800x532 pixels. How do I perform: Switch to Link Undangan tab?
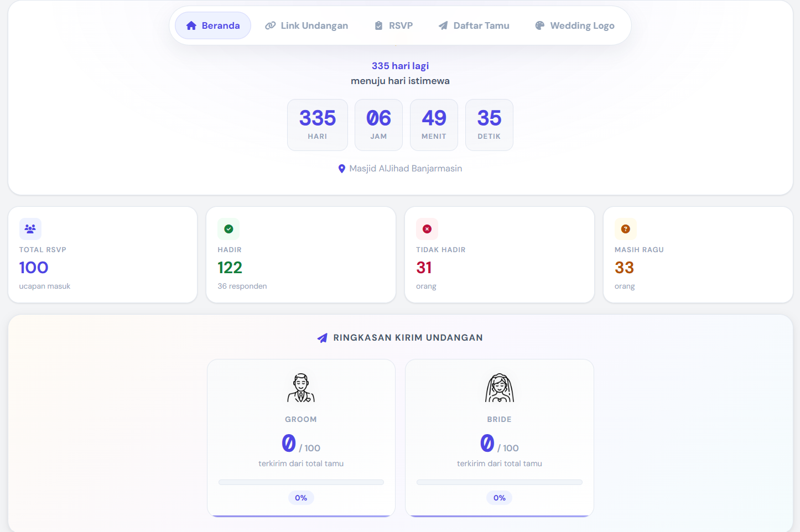(x=307, y=25)
